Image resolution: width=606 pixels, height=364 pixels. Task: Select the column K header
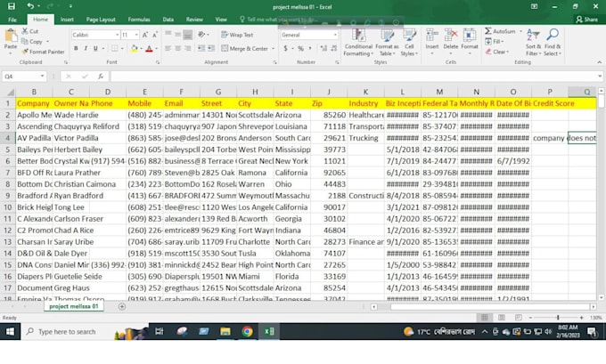pos(365,92)
